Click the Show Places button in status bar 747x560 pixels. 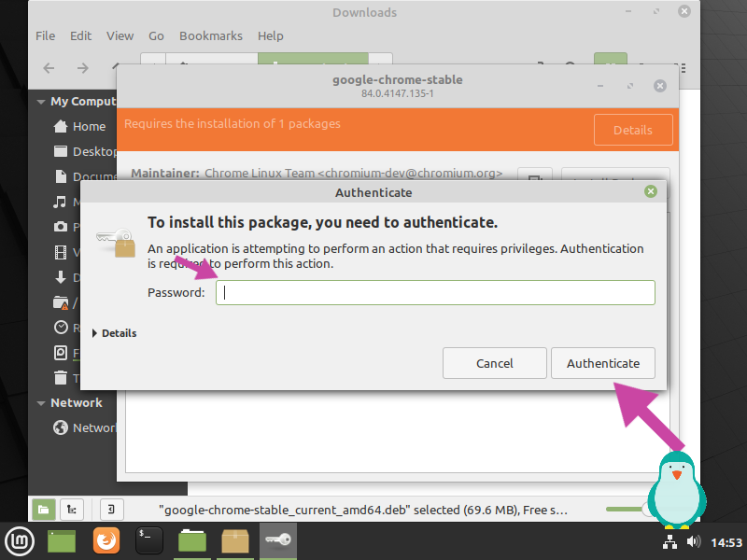[x=43, y=510]
